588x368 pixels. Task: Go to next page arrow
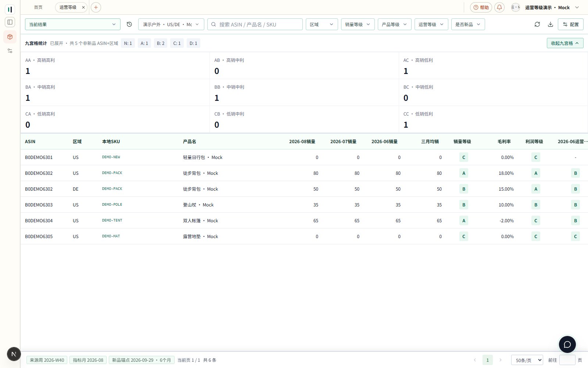(x=500, y=360)
